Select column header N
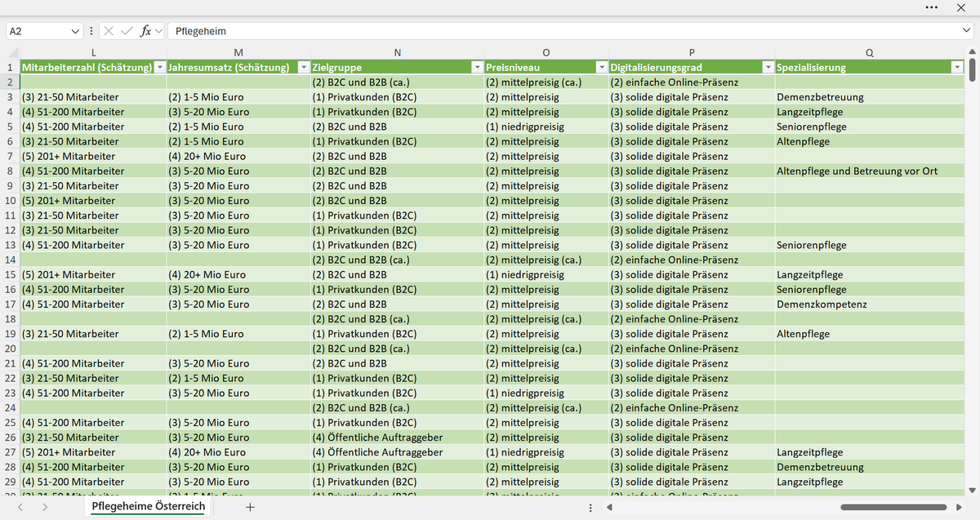This screenshot has width=980, height=520. click(397, 53)
